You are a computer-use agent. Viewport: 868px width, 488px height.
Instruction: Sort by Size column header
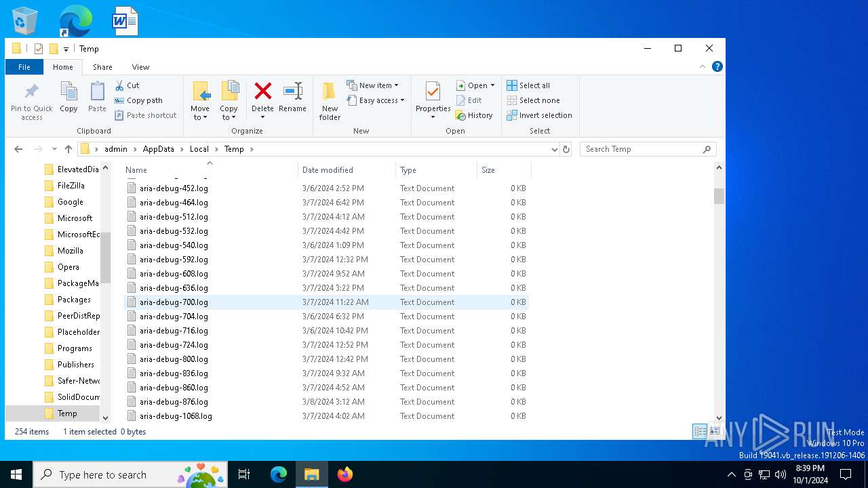[x=505, y=169]
